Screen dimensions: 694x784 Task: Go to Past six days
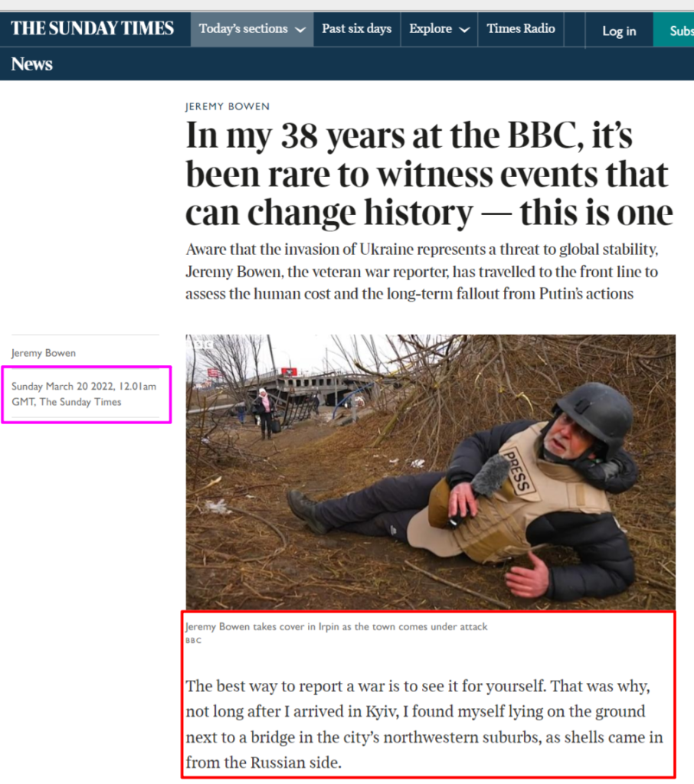click(357, 29)
